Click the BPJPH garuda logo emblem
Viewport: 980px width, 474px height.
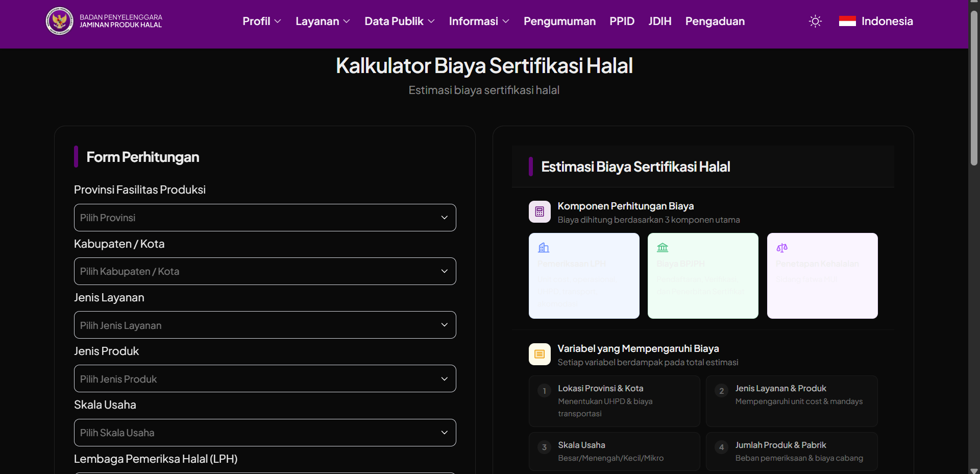(x=60, y=21)
